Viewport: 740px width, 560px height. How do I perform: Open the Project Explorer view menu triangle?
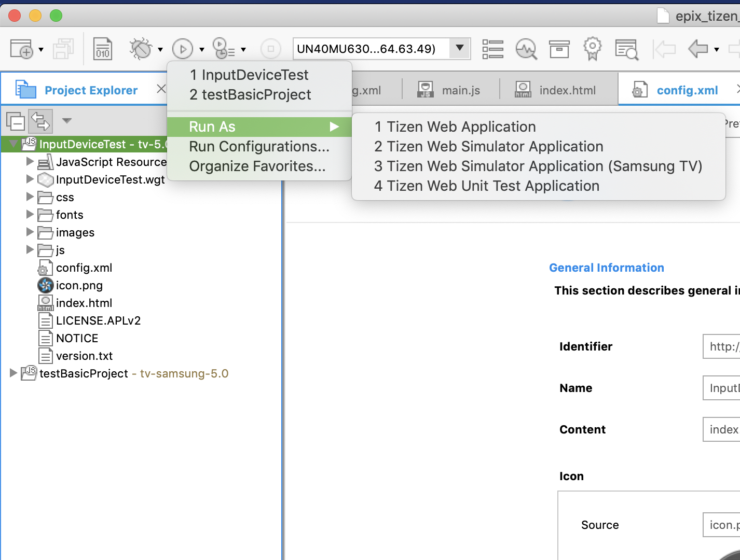coord(66,120)
